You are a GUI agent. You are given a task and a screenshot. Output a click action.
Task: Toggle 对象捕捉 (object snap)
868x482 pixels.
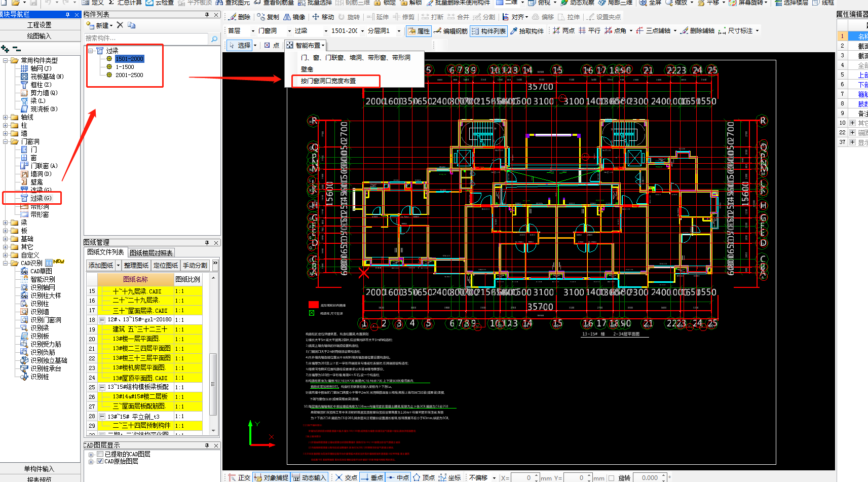coord(271,477)
